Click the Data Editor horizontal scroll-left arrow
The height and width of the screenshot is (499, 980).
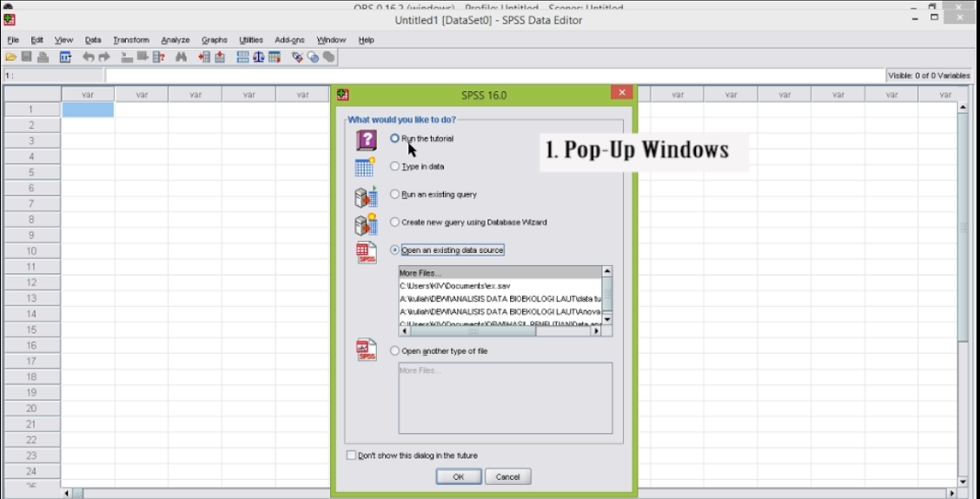(x=67, y=494)
